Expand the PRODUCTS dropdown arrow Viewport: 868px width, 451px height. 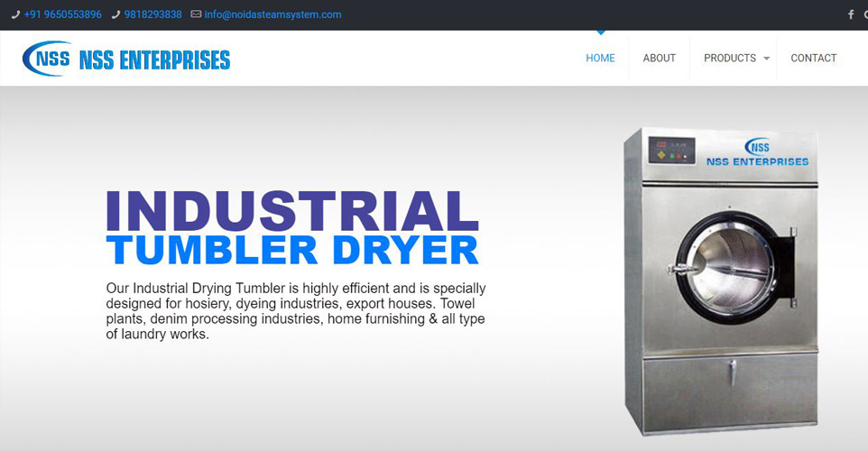pyautogui.click(x=767, y=58)
